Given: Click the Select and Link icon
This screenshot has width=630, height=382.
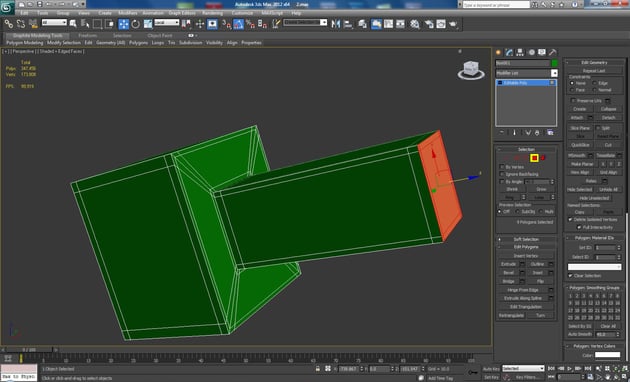Looking at the screenshot, I should tap(8, 24).
